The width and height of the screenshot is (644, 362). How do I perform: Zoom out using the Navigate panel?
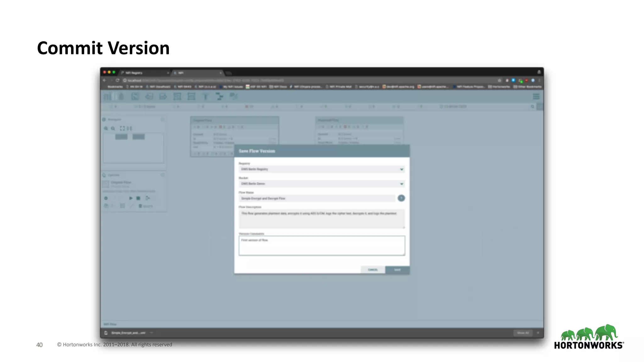[113, 129]
